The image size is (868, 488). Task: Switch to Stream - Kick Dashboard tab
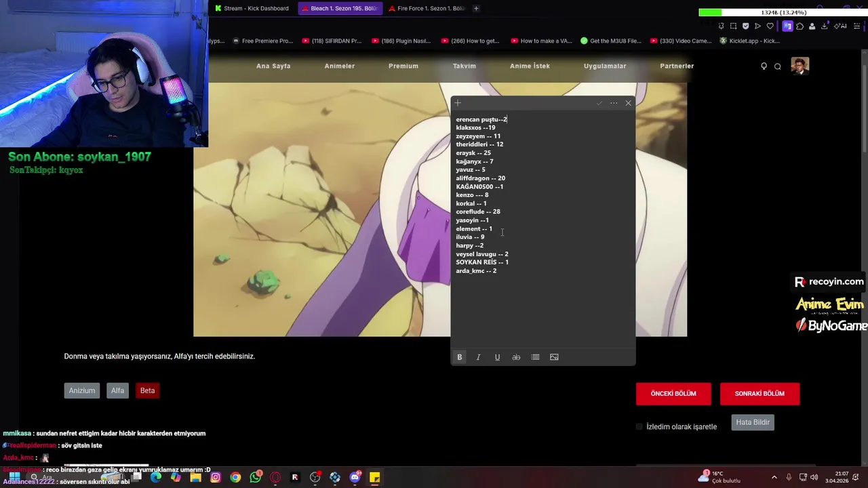(252, 8)
